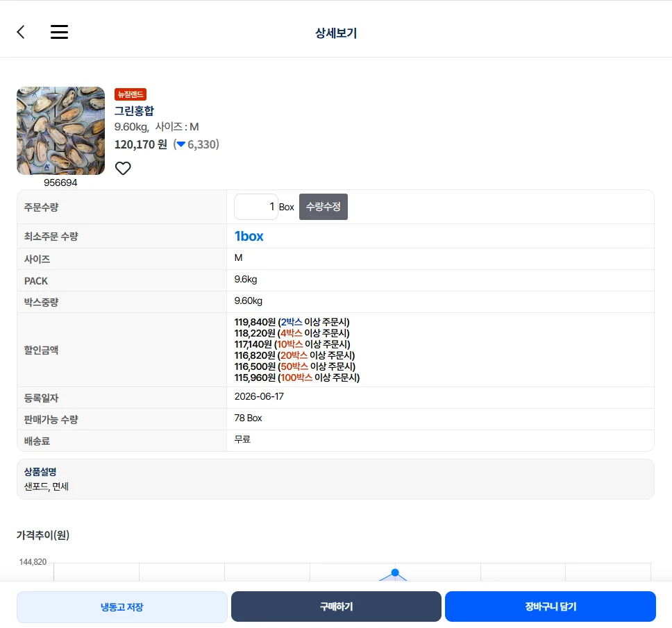The image size is (672, 628).
Task: Click the 1box minimum order value
Action: click(x=249, y=236)
